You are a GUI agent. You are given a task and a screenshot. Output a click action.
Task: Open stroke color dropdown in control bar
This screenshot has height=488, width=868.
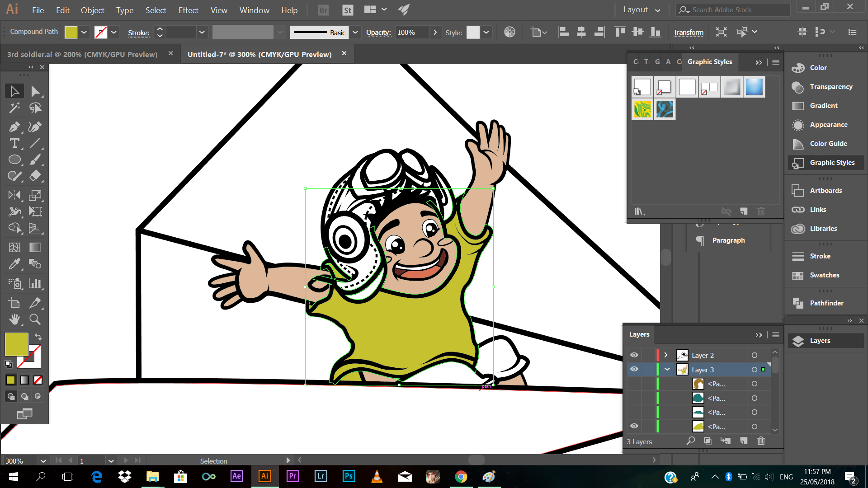(x=114, y=32)
